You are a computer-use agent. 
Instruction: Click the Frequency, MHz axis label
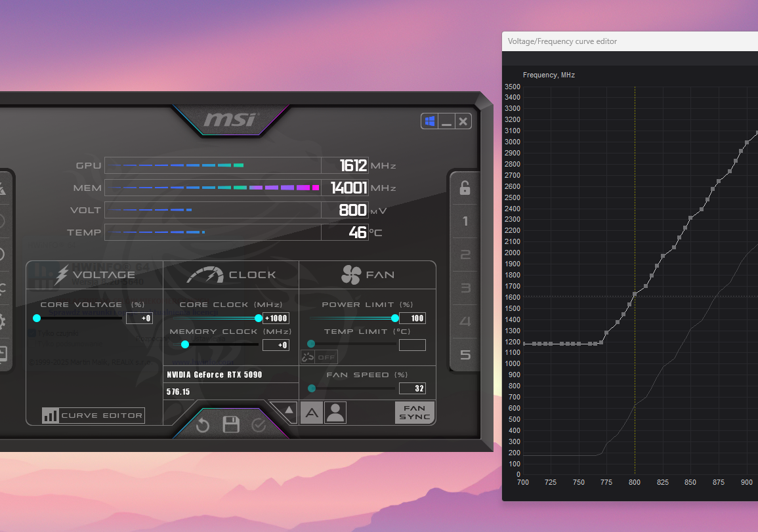(x=549, y=75)
